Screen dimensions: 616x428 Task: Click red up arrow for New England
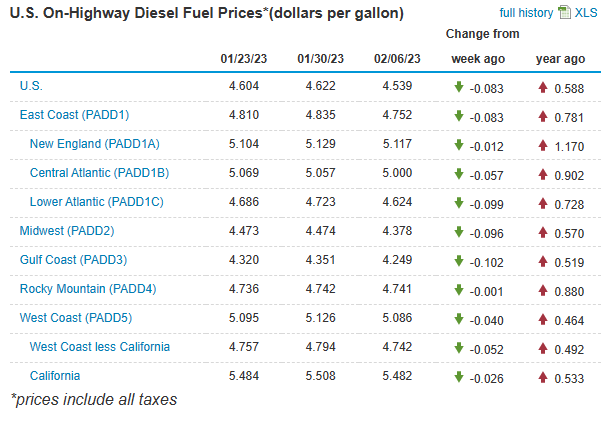[542, 145]
